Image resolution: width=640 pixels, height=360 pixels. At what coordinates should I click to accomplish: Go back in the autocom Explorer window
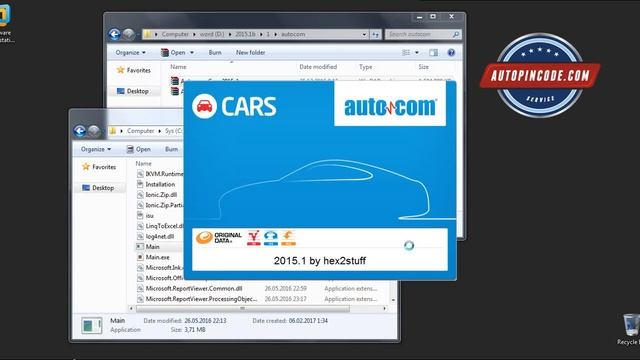click(114, 34)
